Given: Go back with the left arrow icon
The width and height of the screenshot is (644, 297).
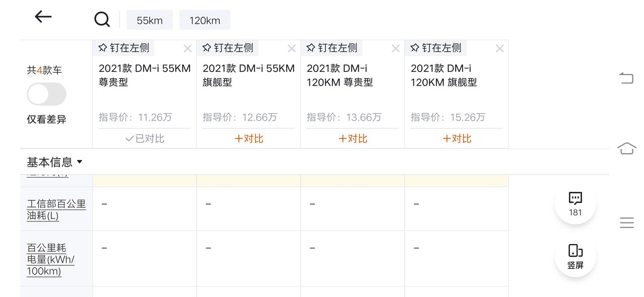Looking at the screenshot, I should (43, 17).
